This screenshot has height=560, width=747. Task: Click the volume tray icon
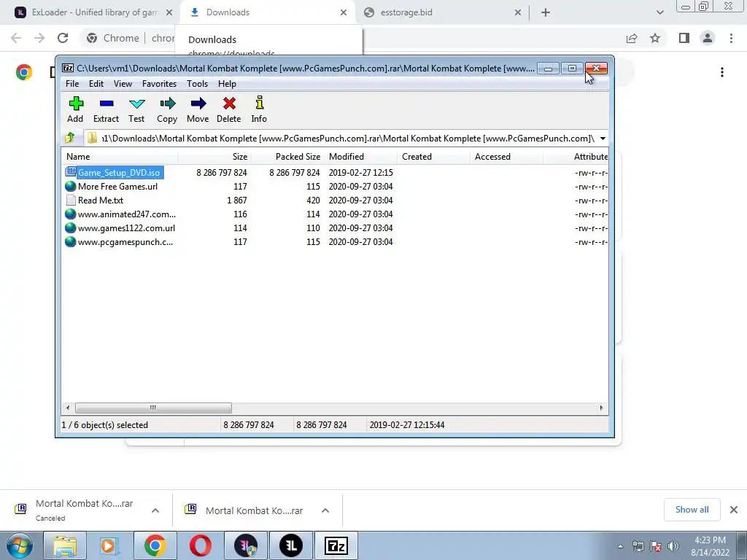[673, 546]
